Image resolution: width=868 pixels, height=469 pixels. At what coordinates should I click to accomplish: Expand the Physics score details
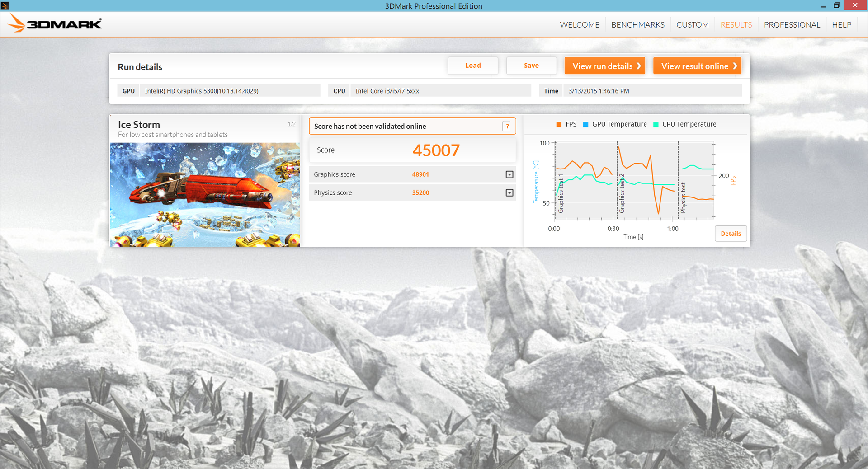509,193
